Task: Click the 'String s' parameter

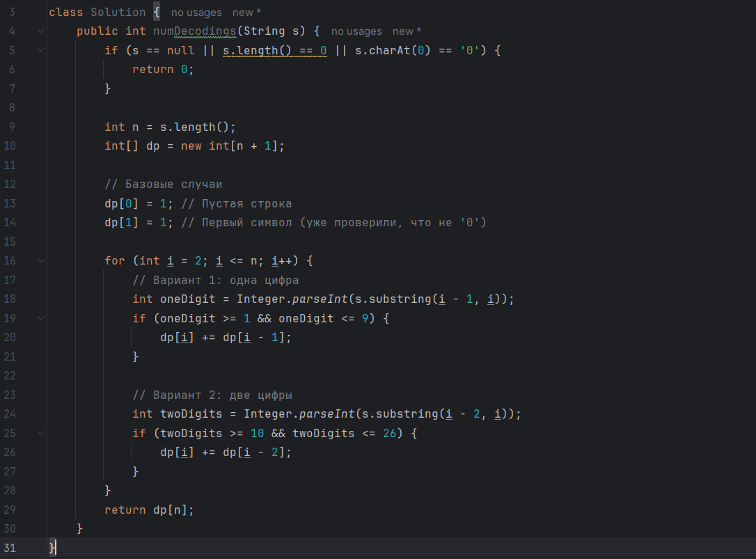Action: click(x=271, y=31)
